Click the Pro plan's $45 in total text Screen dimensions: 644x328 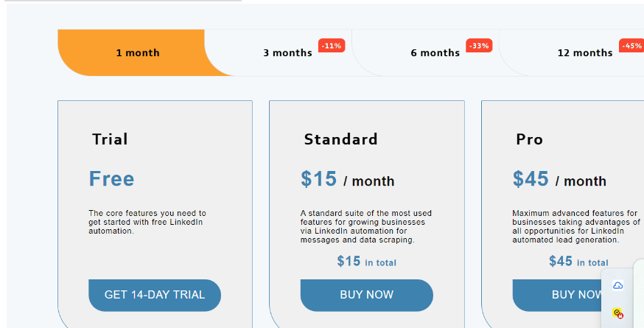pyautogui.click(x=578, y=262)
